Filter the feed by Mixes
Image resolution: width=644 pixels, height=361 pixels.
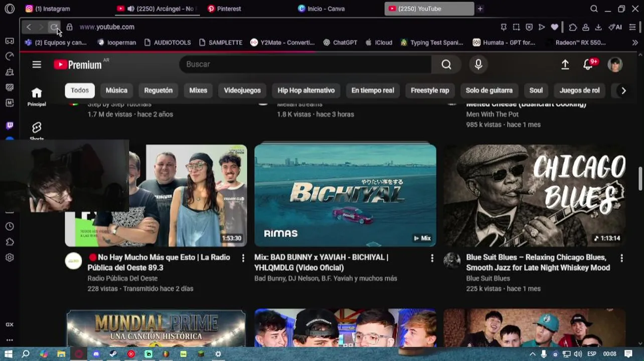198,90
